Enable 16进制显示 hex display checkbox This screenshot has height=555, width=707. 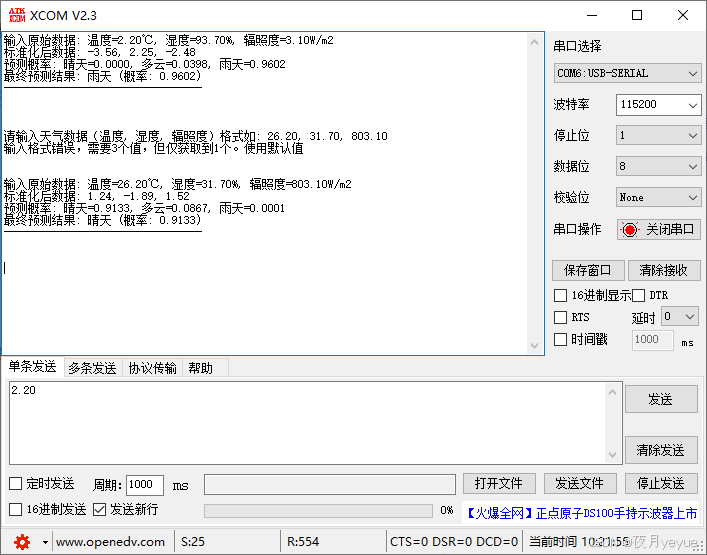coord(560,296)
